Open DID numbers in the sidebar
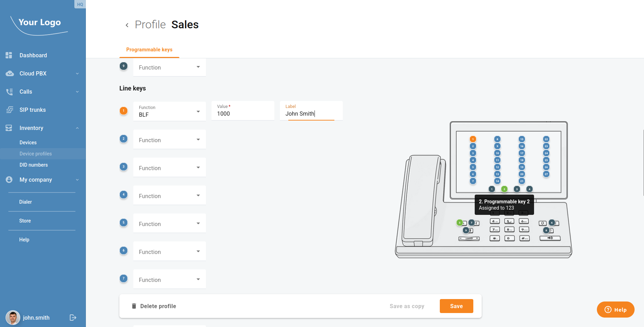The image size is (644, 327). 34,165
